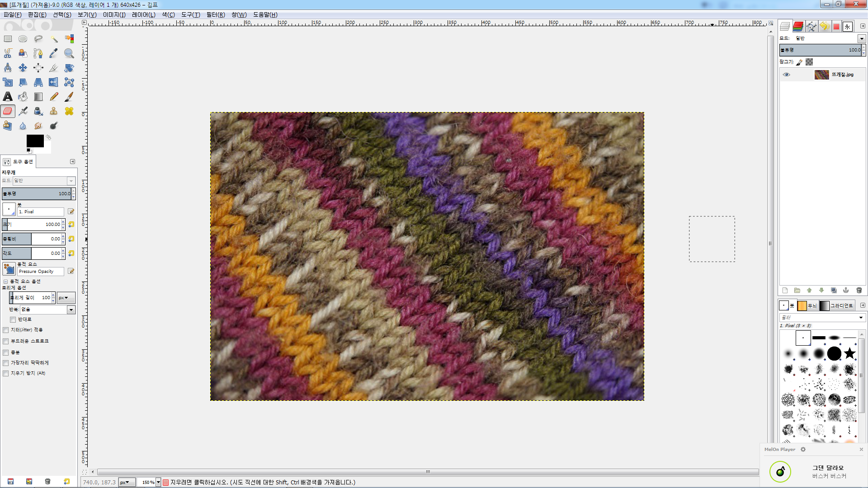Select the Free Select lasso tool
868x488 pixels.
(38, 39)
